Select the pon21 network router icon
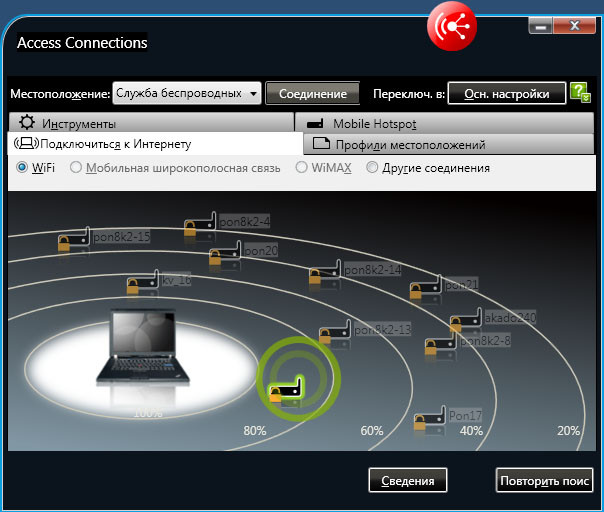 [426, 288]
